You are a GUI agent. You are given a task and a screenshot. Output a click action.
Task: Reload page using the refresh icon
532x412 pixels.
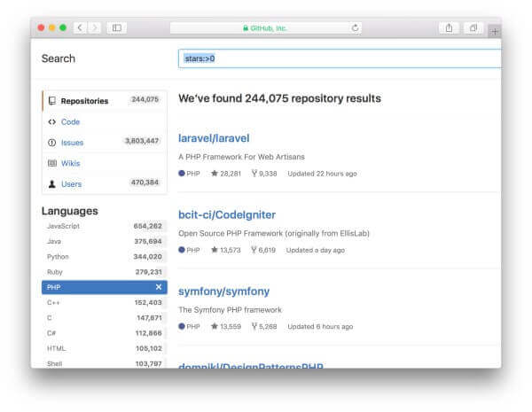356,28
